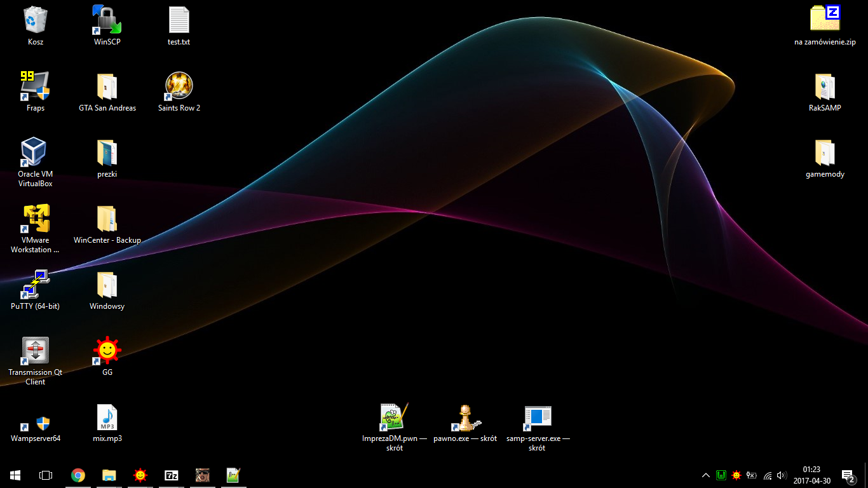Click the samp-server.exe shortcut
The width and height of the screenshot is (868, 488).
click(x=538, y=417)
